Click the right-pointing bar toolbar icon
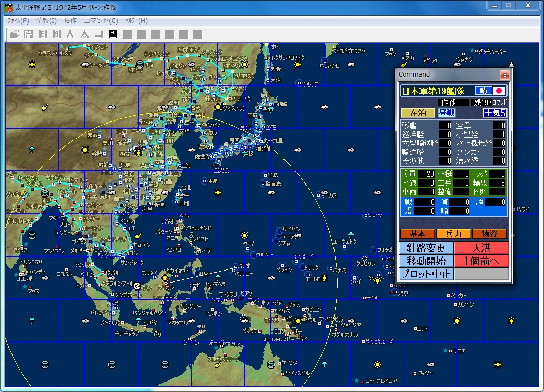This screenshot has height=392, width=544. [x=99, y=34]
